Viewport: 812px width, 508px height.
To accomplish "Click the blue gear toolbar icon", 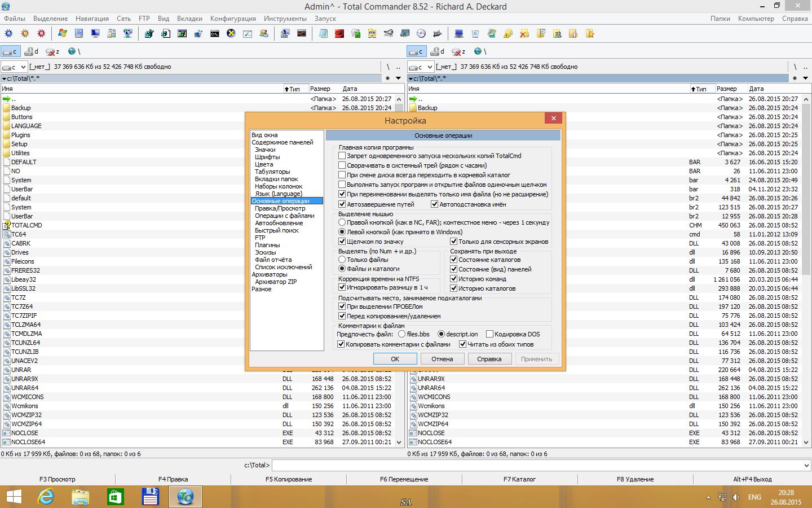I will [8, 34].
